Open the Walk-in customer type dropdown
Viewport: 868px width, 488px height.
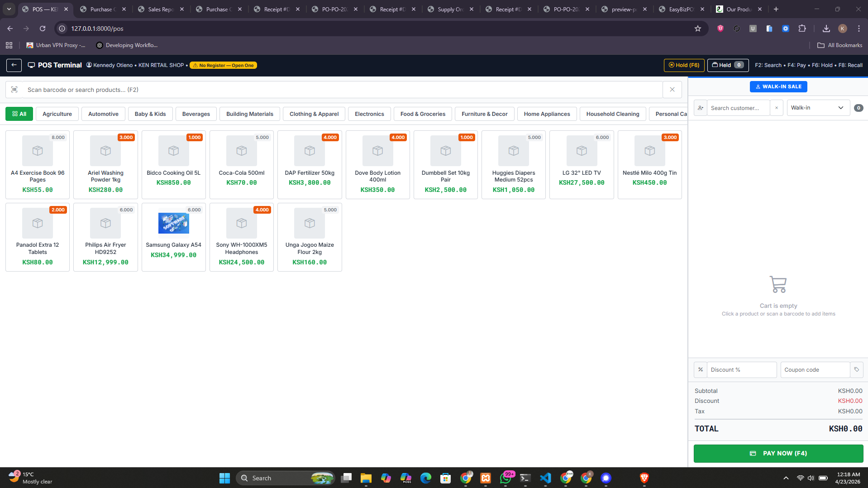818,108
